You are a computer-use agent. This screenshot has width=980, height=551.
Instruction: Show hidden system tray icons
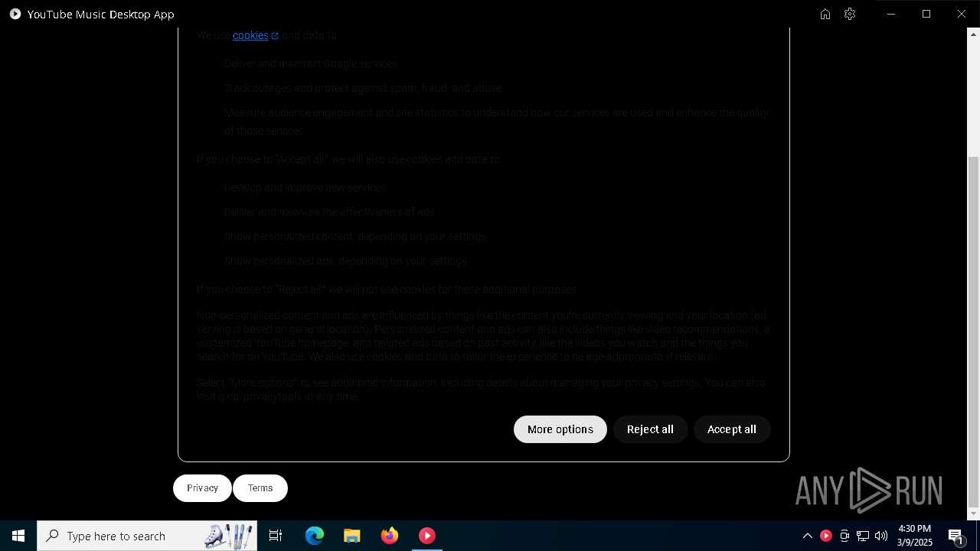click(807, 536)
